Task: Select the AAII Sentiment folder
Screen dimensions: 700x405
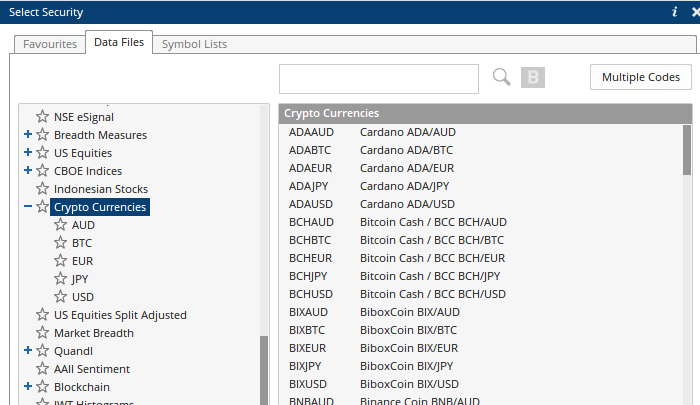Action: [x=92, y=369]
